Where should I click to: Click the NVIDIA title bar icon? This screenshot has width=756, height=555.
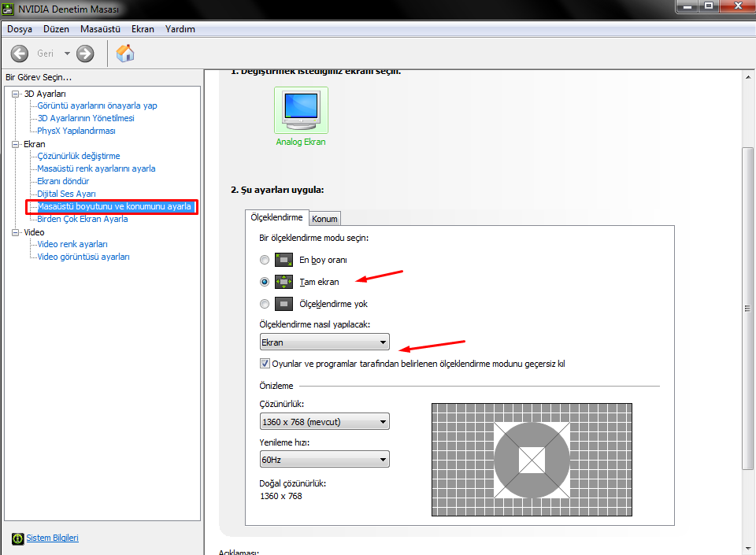(x=8, y=9)
